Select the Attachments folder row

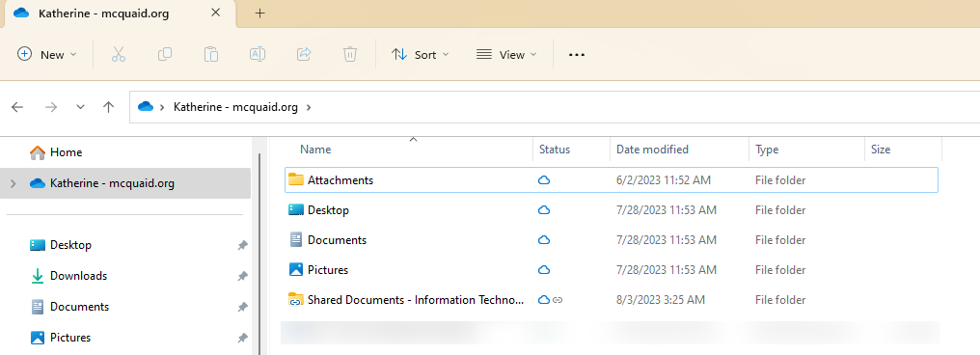click(x=612, y=180)
